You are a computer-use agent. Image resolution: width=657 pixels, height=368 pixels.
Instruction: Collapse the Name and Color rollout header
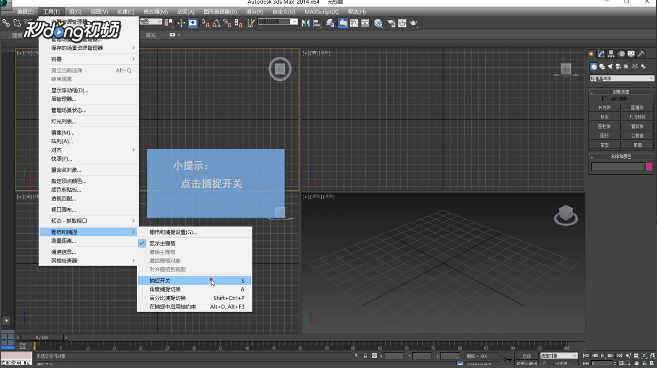622,156
